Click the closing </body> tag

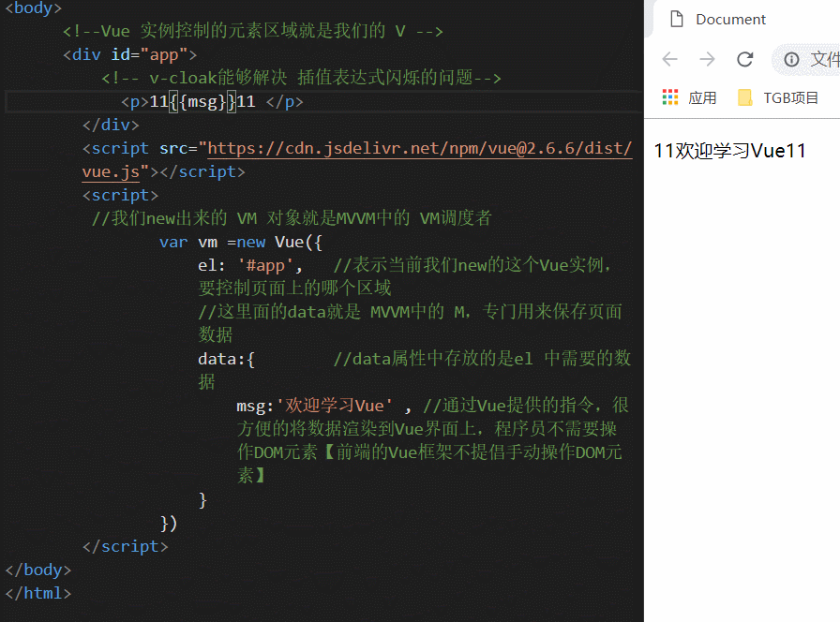[x=38, y=570]
